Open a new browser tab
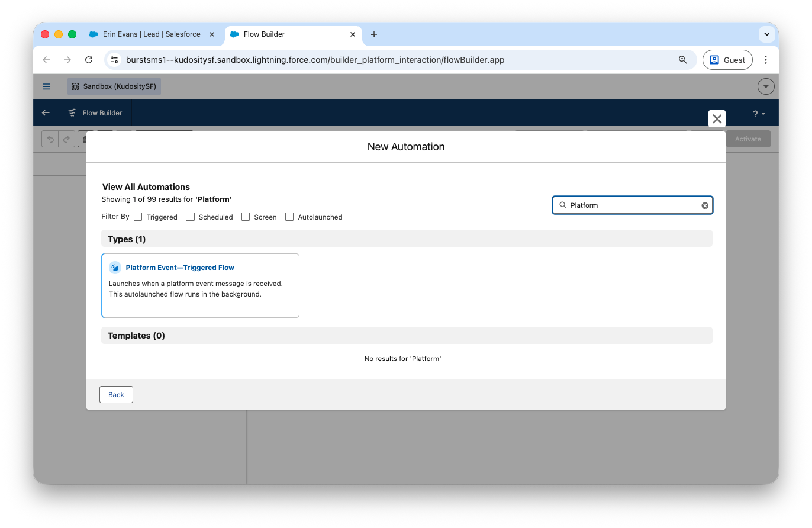The width and height of the screenshot is (812, 528). [374, 34]
